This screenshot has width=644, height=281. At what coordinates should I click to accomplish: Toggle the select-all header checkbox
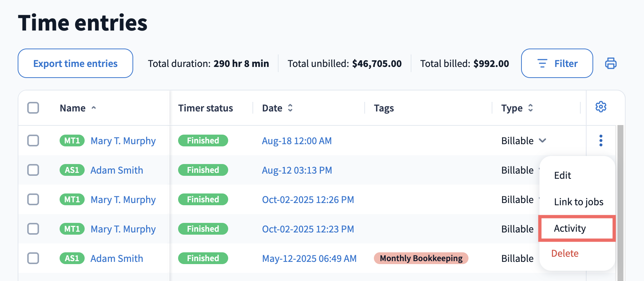pos(33,108)
